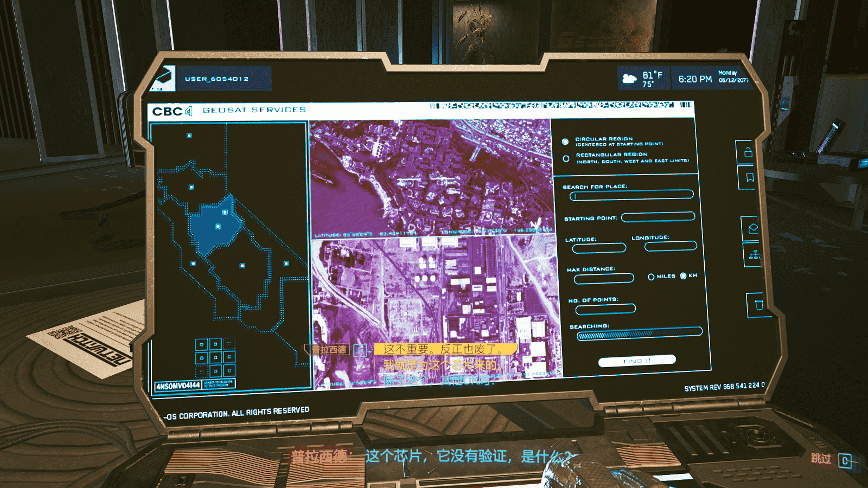This screenshot has width=868, height=488.
Task: Click the top-left cell of the map grid
Action: click(201, 344)
